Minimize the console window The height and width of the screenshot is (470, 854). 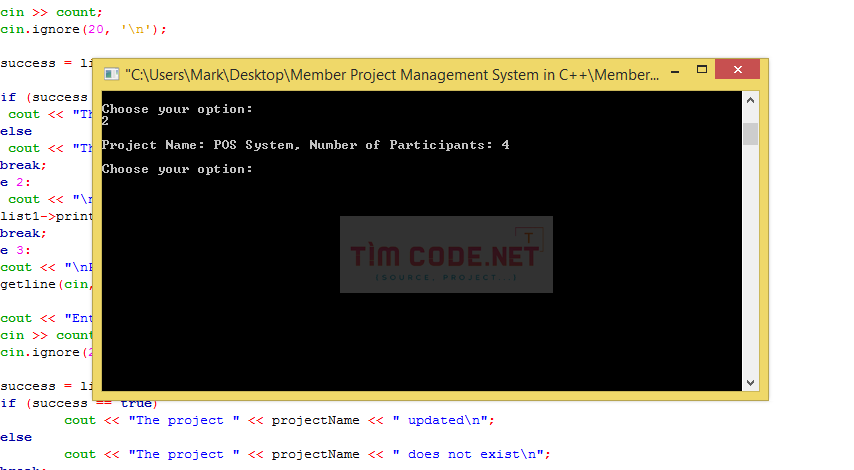pos(675,71)
